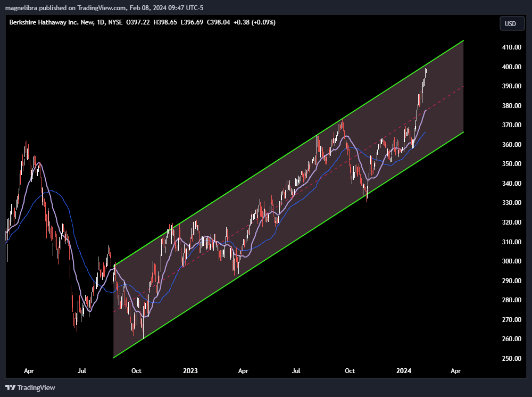Click the high value H398.65
The width and height of the screenshot is (532, 397).
[165, 22]
